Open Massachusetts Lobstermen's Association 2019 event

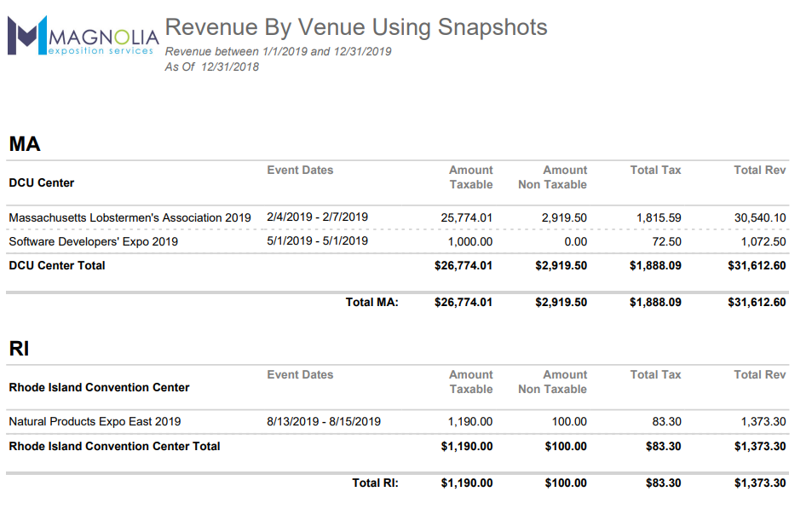130,217
